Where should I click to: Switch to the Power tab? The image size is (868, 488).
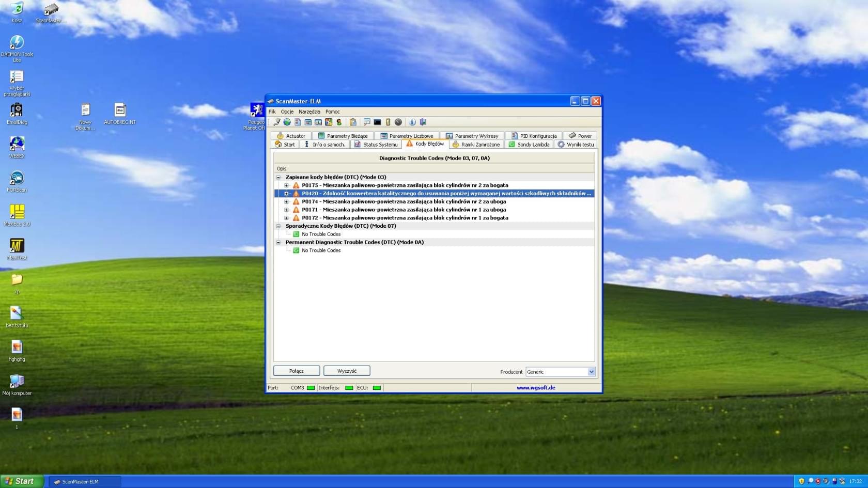click(580, 136)
